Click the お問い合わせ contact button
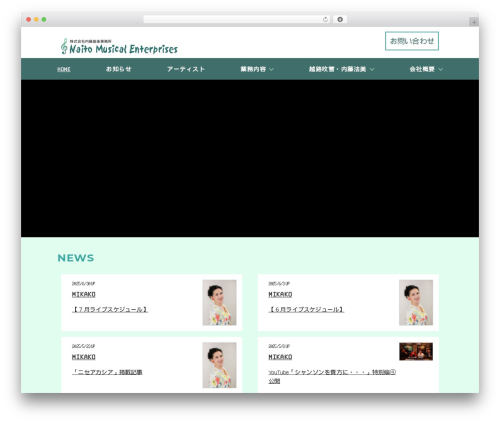The height and width of the screenshot is (423, 500). (412, 41)
